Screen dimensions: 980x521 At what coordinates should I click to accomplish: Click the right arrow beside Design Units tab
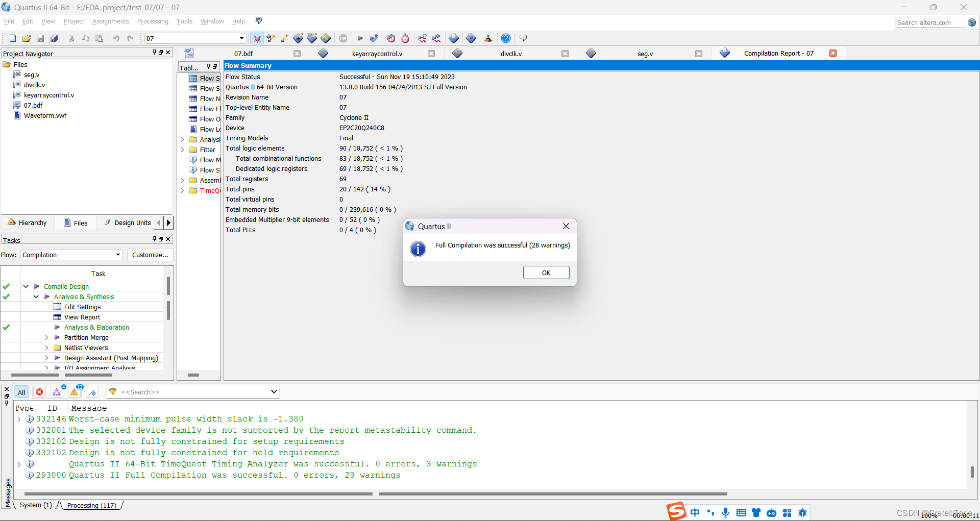click(x=168, y=222)
